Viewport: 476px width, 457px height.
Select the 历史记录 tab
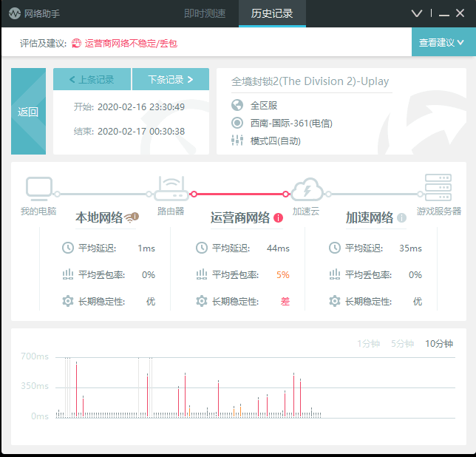(272, 13)
